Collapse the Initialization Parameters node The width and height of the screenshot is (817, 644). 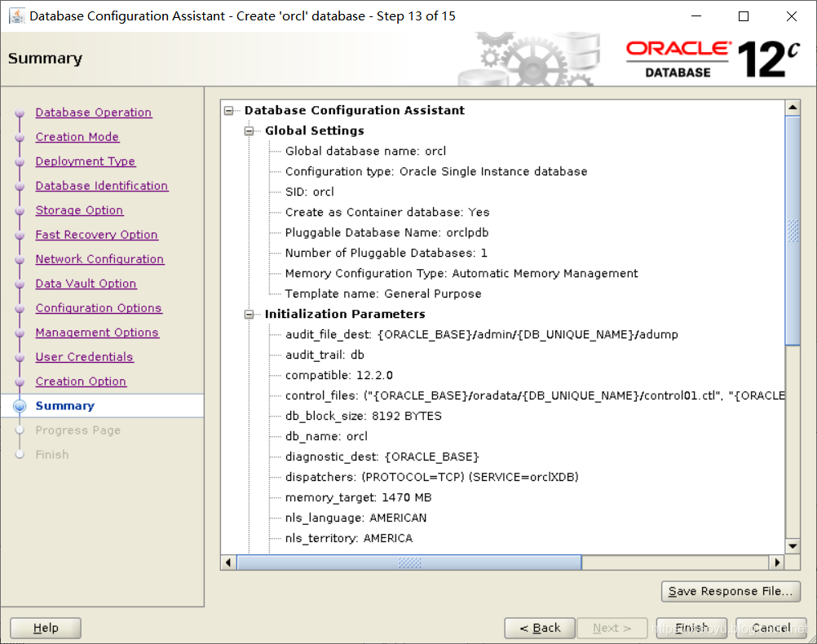(x=249, y=314)
